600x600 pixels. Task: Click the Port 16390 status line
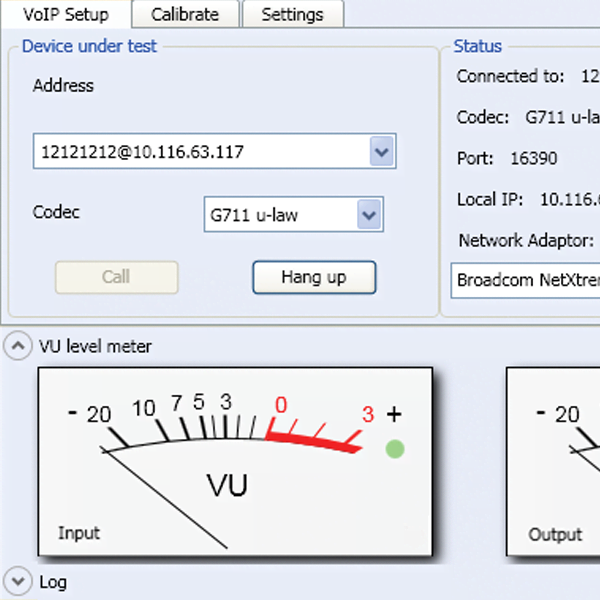[507, 158]
